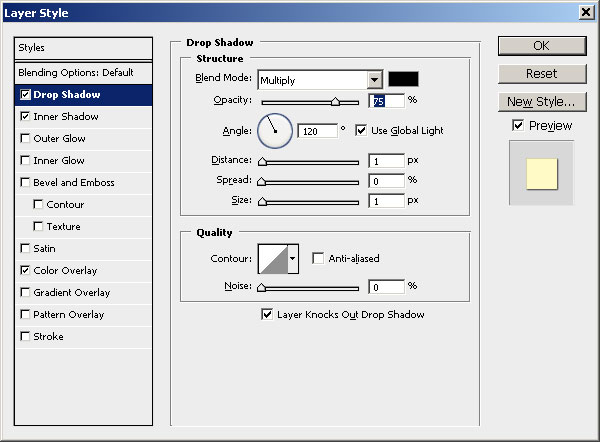
Task: Toggle the Preview checkbox
Action: click(518, 125)
